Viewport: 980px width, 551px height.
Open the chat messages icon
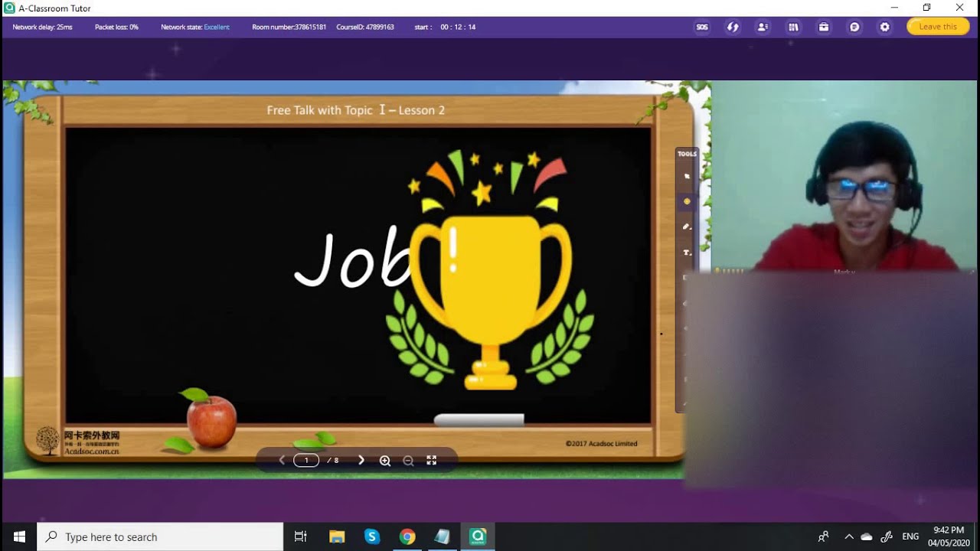(854, 27)
